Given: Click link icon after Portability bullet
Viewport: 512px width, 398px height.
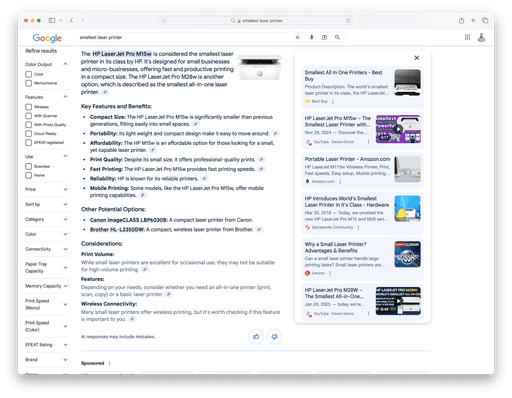Looking at the screenshot, I should [275, 133].
